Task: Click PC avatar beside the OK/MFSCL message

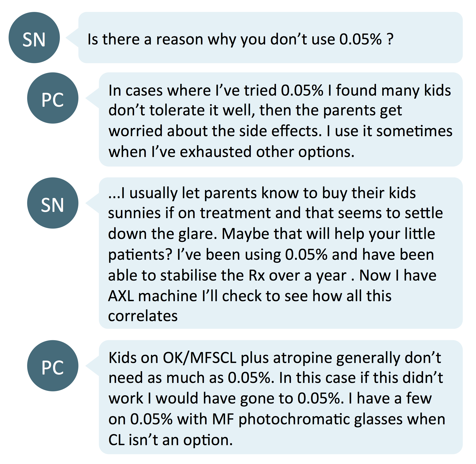Action: 53,366
